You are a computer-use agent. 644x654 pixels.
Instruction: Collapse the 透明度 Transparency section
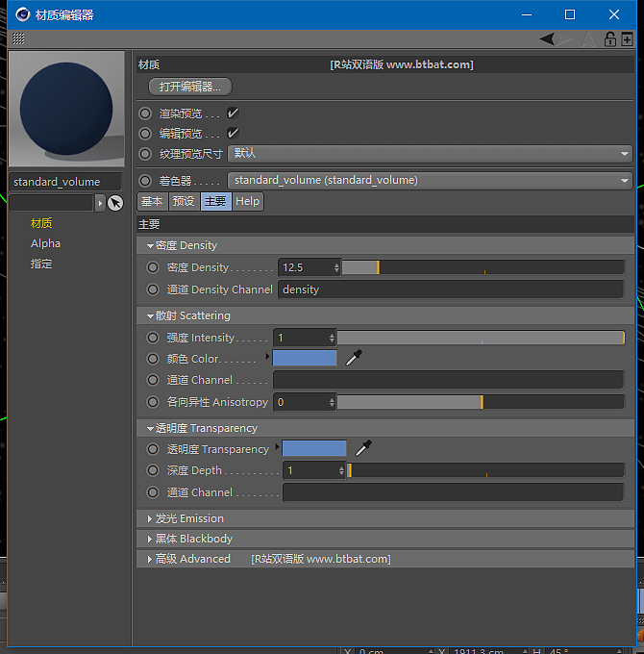tap(151, 428)
